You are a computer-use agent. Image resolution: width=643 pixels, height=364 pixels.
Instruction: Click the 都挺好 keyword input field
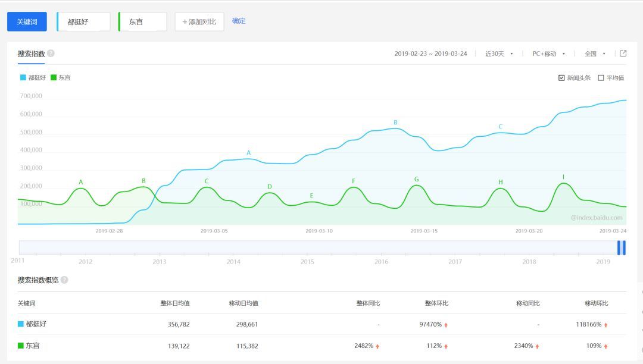click(84, 22)
